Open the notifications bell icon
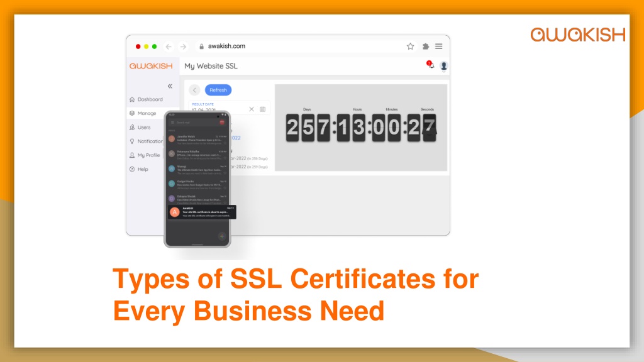The width and height of the screenshot is (644, 362). click(430, 65)
